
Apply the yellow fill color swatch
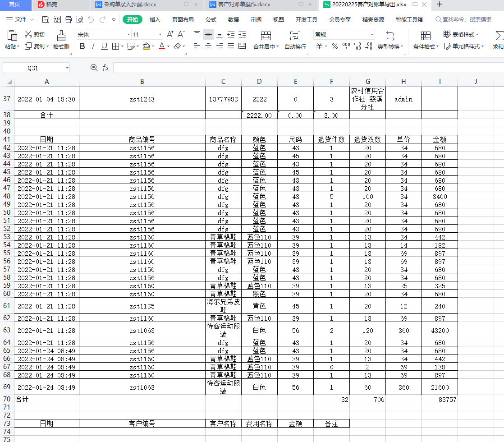[x=146, y=46]
